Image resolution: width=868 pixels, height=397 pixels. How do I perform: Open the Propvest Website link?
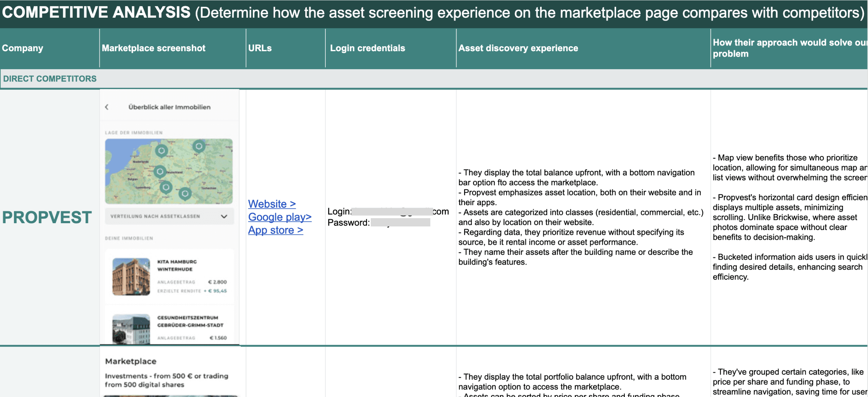click(272, 204)
